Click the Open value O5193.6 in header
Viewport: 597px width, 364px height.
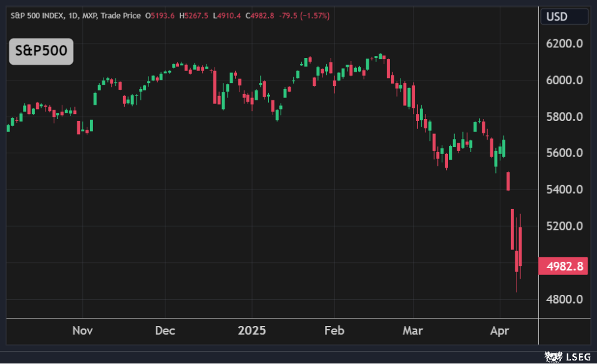pos(160,16)
